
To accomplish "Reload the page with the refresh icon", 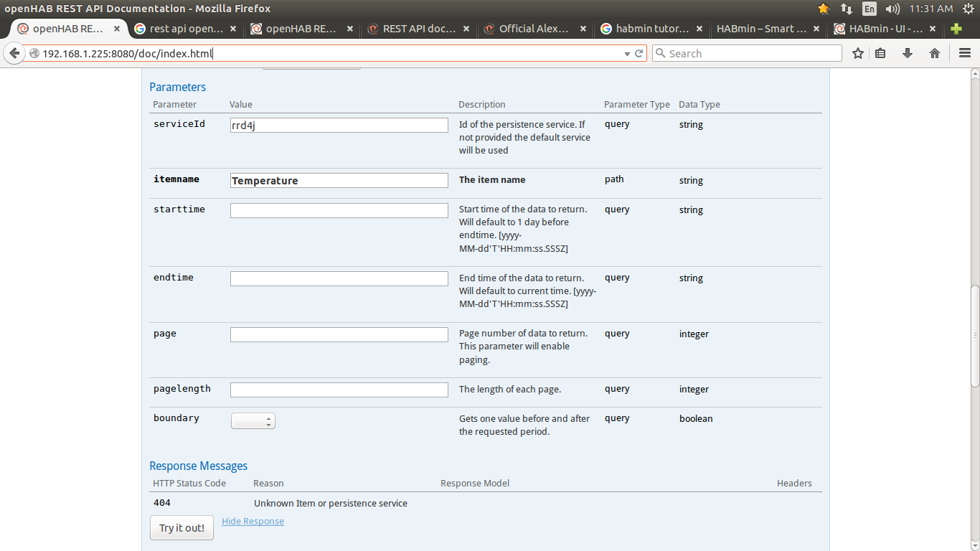I will click(639, 53).
